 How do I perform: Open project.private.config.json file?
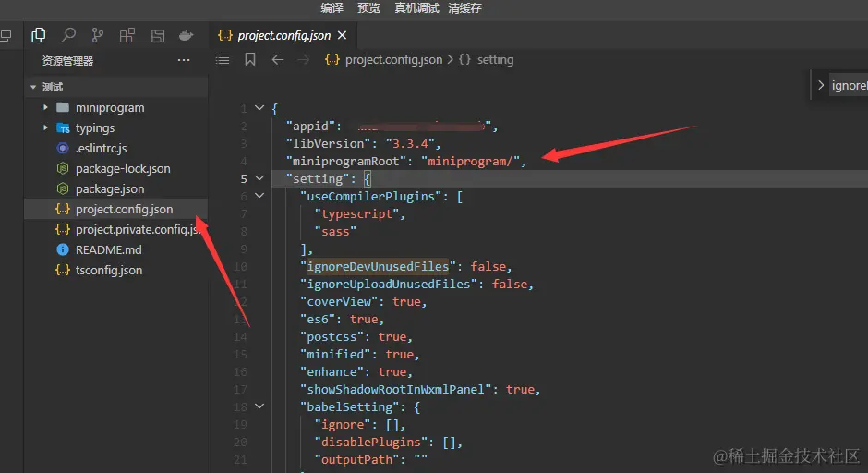138,230
